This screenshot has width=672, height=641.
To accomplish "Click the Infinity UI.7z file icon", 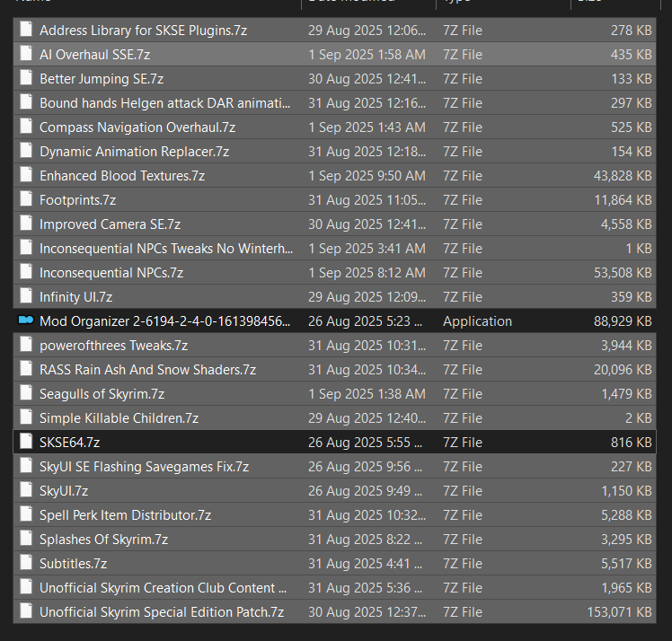I will click(x=26, y=297).
